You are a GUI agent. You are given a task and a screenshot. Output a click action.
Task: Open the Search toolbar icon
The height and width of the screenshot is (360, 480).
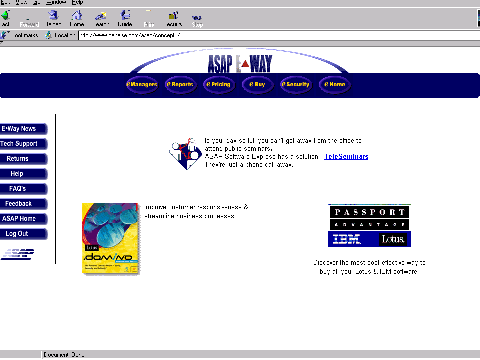click(x=101, y=18)
